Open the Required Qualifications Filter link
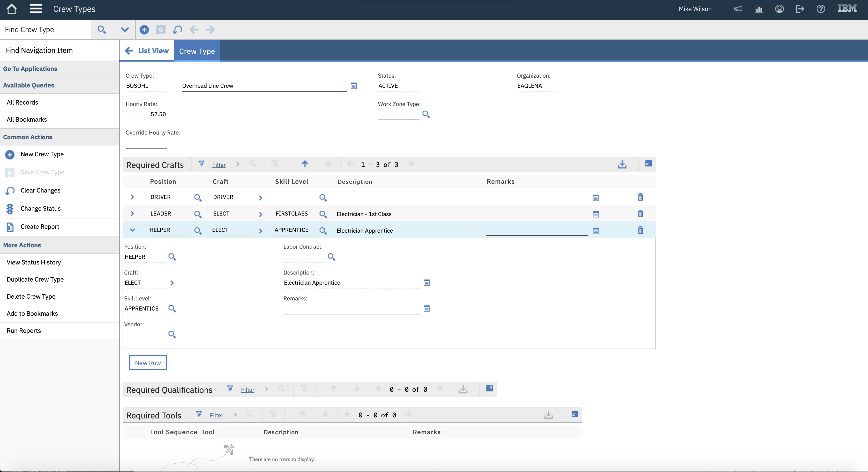 (x=247, y=390)
